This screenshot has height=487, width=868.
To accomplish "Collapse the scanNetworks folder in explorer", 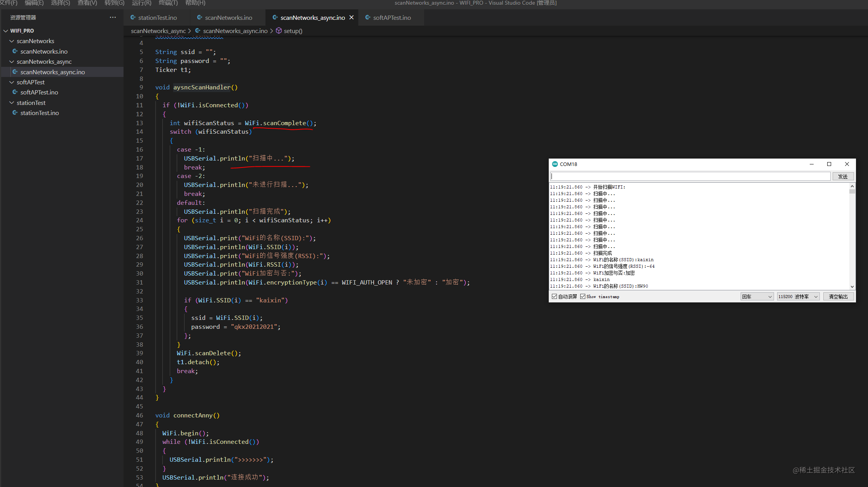I will 12,41.
